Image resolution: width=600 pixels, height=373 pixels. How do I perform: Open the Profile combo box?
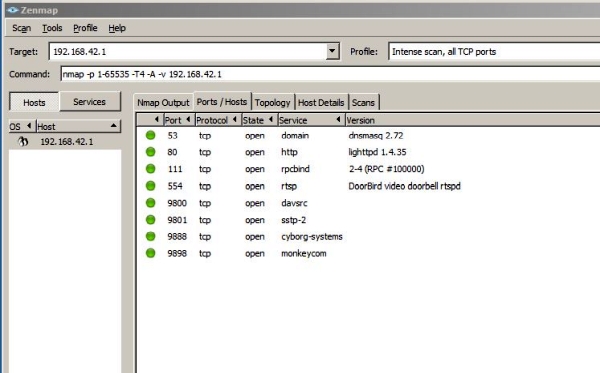[494, 52]
